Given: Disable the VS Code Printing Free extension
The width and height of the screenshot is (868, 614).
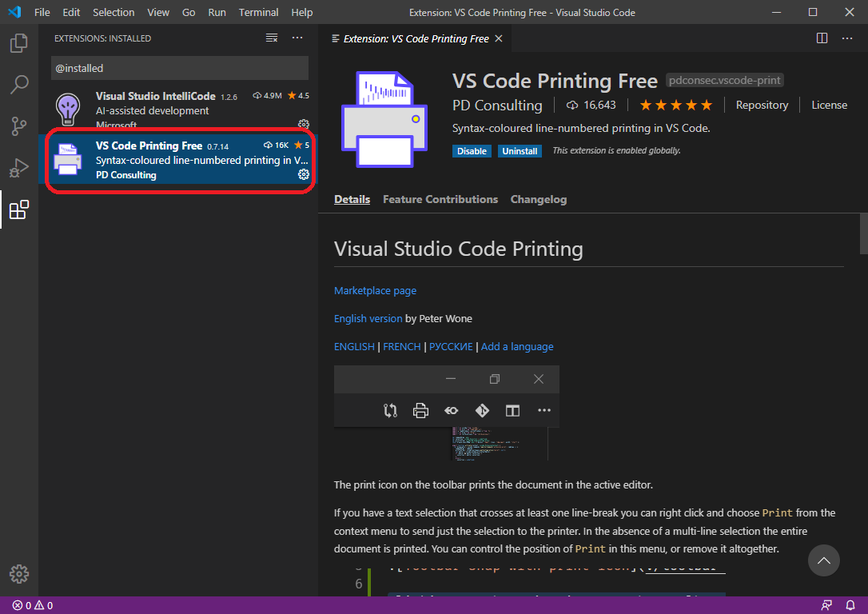Looking at the screenshot, I should 472,151.
